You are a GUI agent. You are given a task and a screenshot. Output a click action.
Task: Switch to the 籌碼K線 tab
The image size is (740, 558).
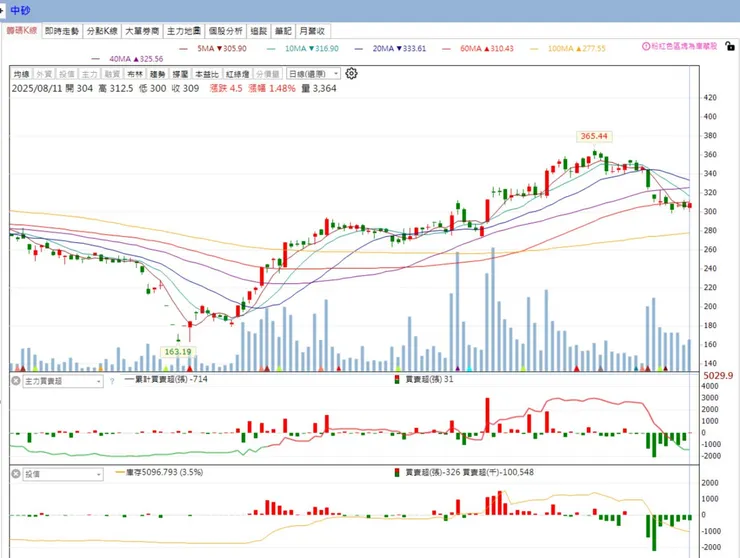[22, 31]
